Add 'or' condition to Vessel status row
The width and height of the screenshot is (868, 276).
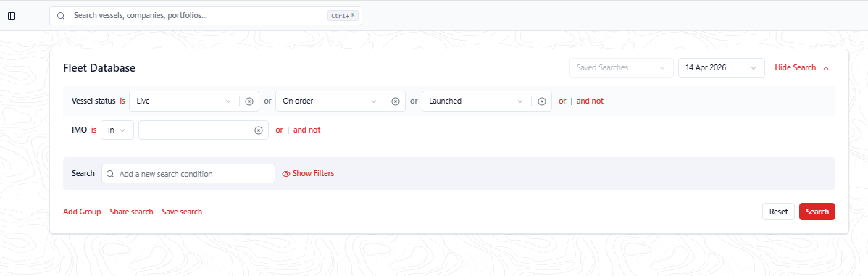pyautogui.click(x=562, y=101)
